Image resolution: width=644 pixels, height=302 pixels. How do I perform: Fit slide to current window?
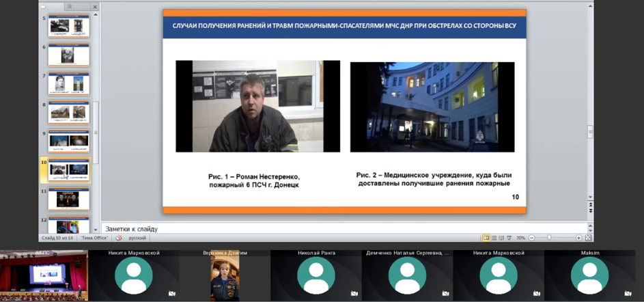pyautogui.click(x=587, y=238)
